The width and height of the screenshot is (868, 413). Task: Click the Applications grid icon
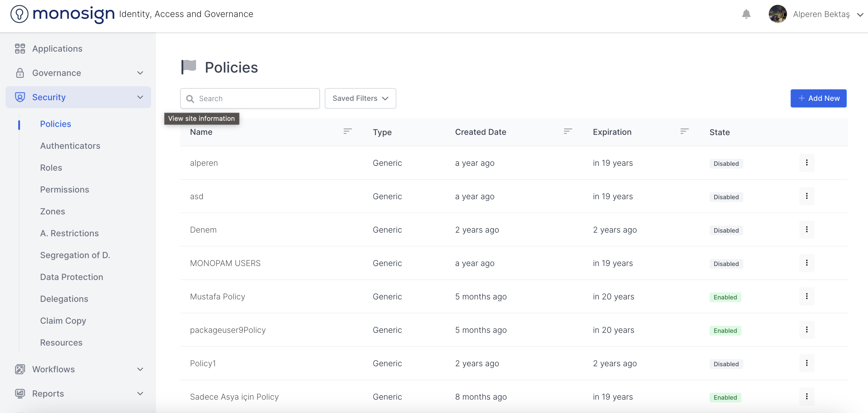[x=20, y=49]
